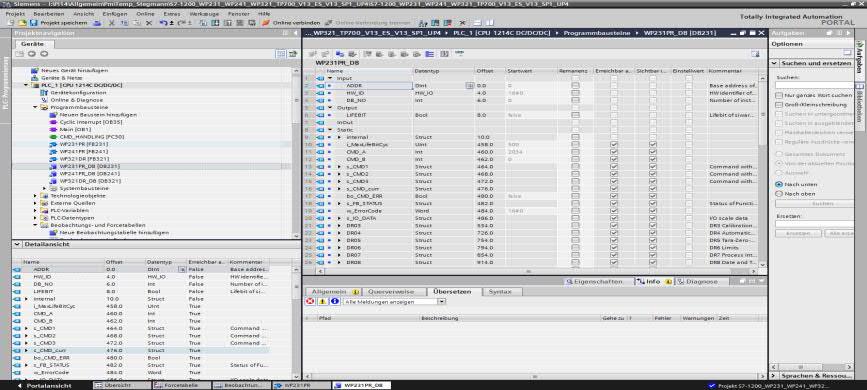Enable 'Nur ganzes Wort suchen' checkbox
This screenshot has width=867, height=390.
point(779,96)
